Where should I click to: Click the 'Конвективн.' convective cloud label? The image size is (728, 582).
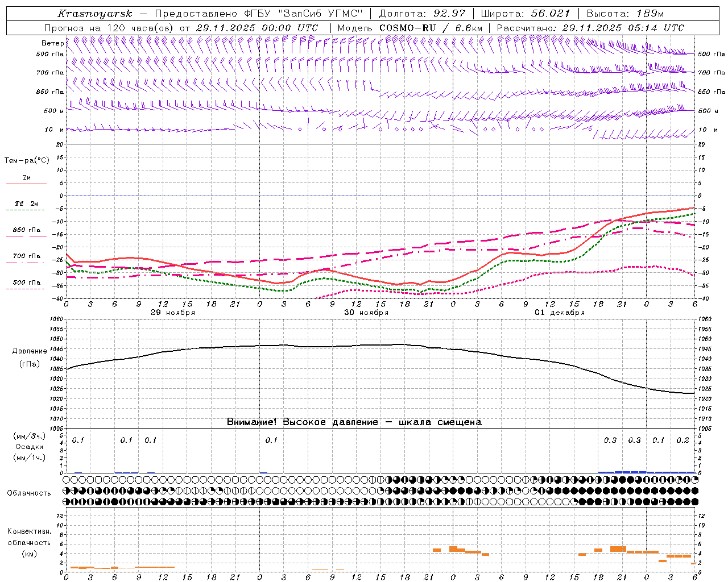[x=30, y=531]
